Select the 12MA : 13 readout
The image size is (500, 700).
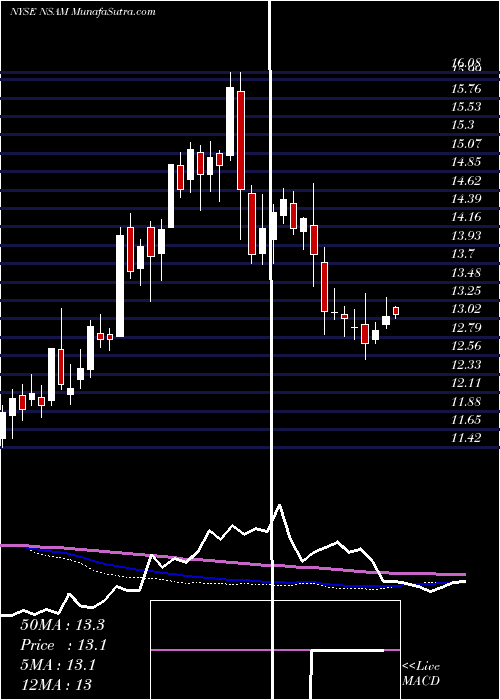point(56,684)
